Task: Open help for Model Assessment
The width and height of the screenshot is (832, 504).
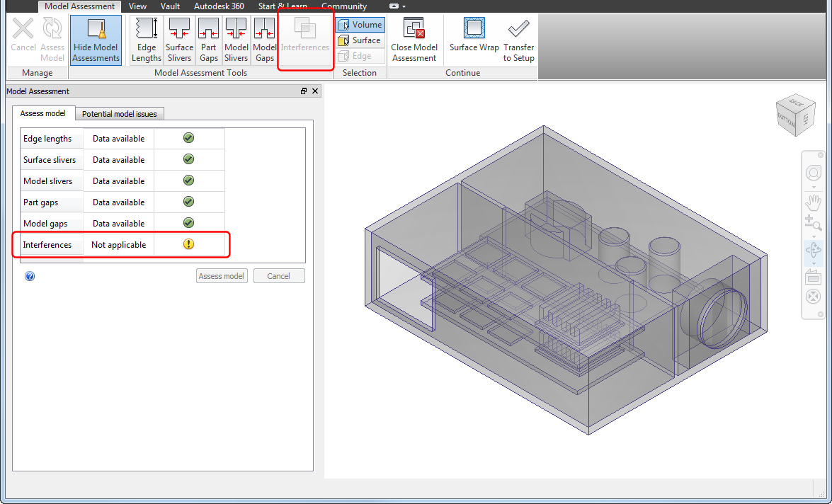Action: tap(30, 276)
